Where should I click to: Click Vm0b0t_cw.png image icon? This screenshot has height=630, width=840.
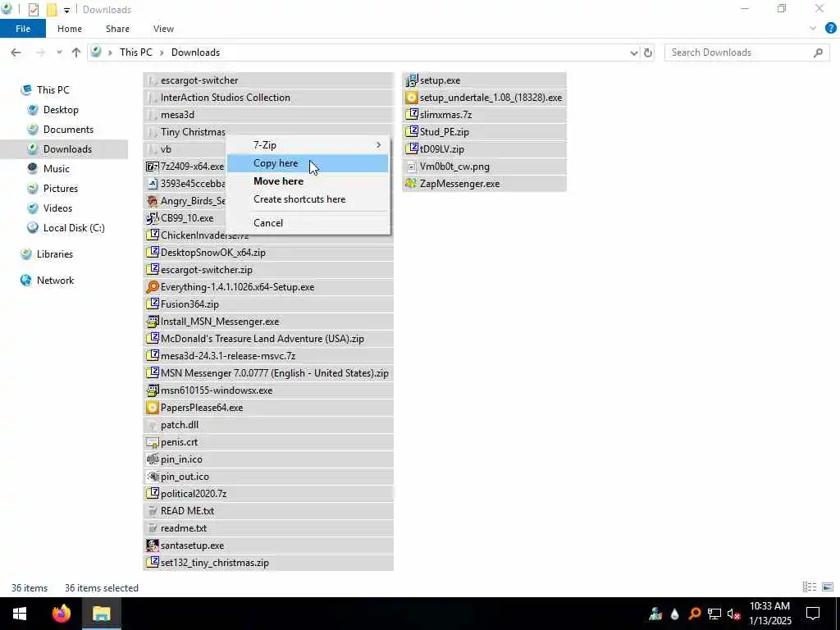(412, 167)
